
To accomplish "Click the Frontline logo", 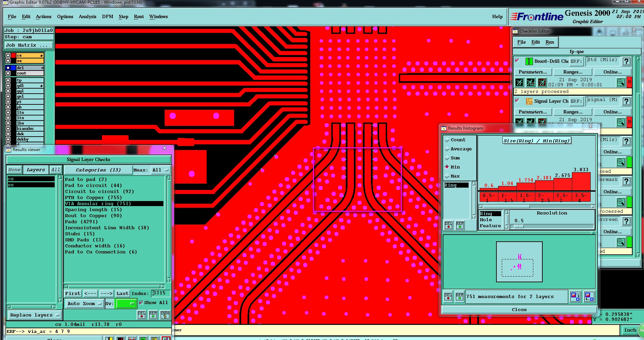I will [537, 16].
